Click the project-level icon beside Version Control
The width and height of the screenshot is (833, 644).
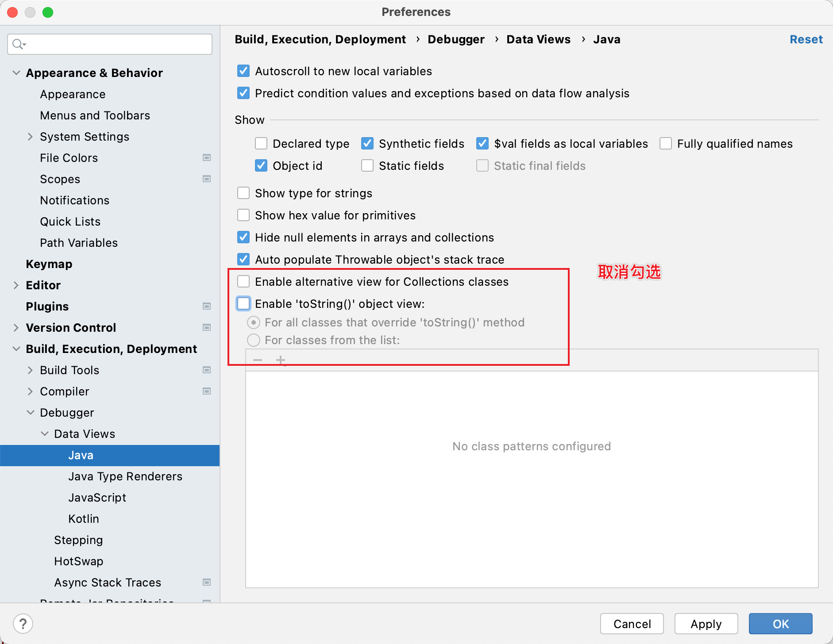coord(207,328)
